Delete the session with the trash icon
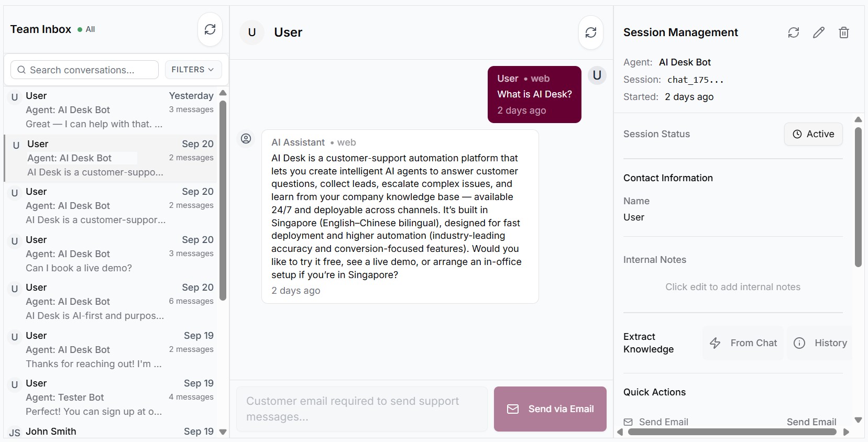The width and height of the screenshot is (868, 442). 843,32
